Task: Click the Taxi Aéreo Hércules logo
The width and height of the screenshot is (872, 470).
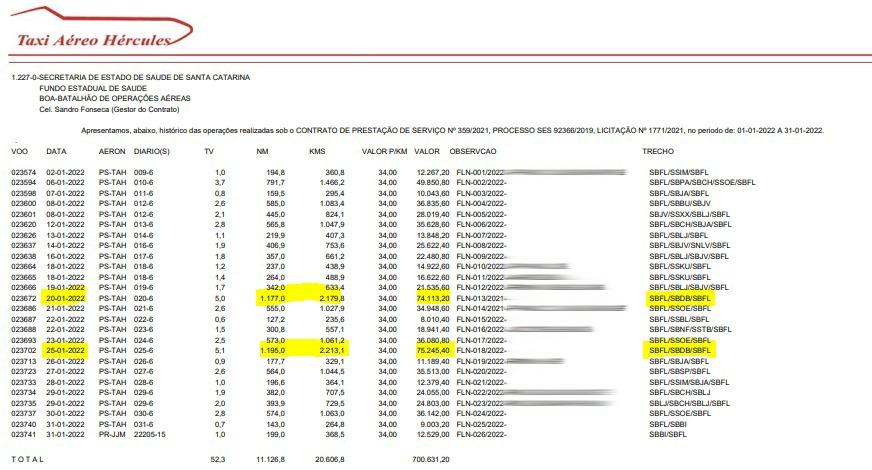Action: [x=101, y=28]
